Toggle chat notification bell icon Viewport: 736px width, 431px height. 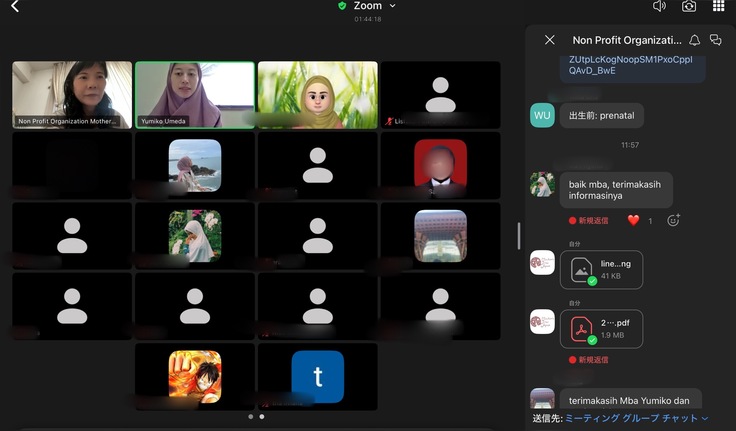[x=694, y=40]
